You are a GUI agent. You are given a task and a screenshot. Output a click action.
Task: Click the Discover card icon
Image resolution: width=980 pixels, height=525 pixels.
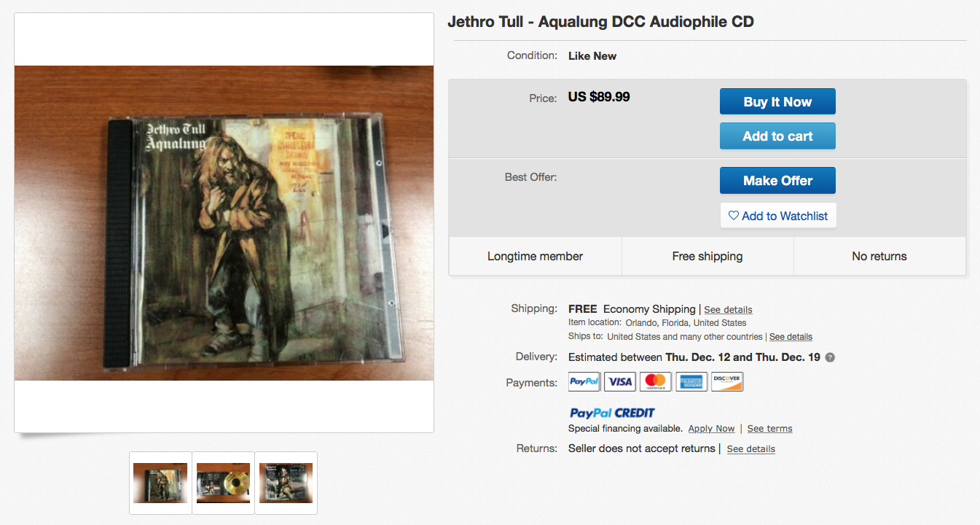tap(727, 381)
